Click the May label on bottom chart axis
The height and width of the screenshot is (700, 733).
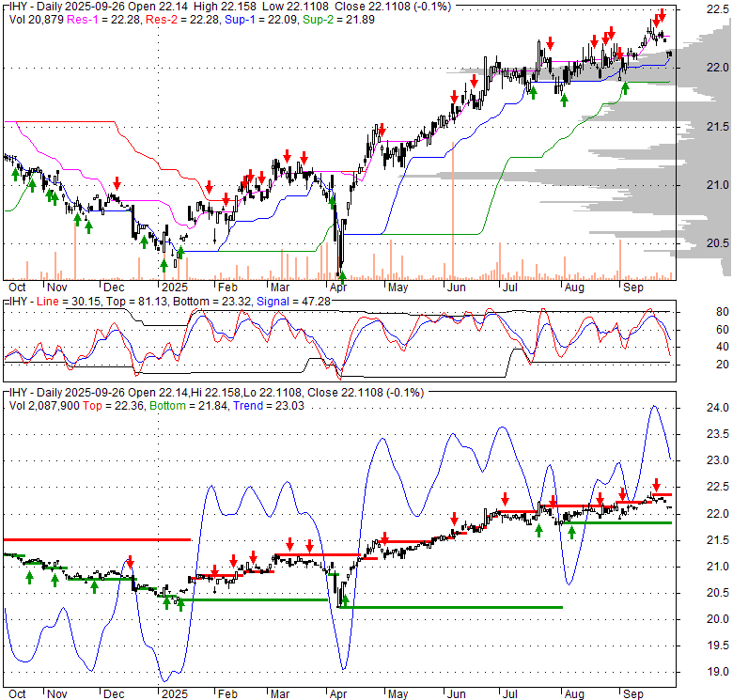(x=398, y=694)
